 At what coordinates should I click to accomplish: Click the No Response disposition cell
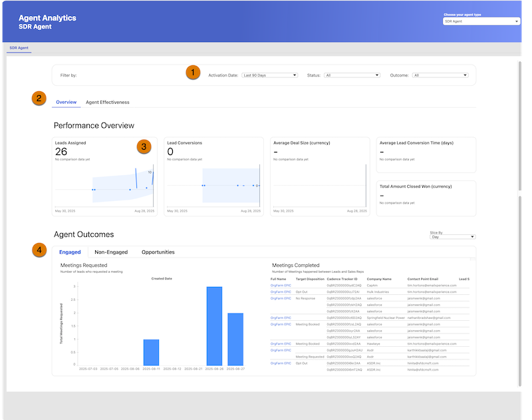[x=305, y=298]
